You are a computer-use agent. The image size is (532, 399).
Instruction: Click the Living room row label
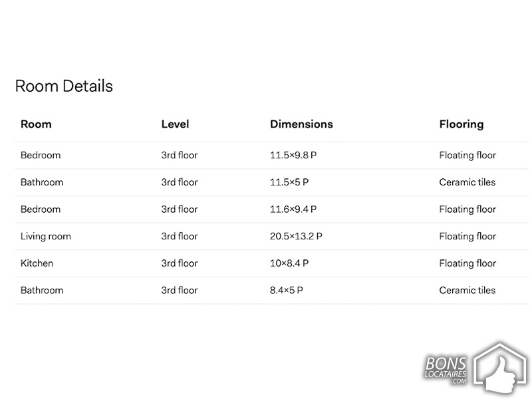[46, 237]
